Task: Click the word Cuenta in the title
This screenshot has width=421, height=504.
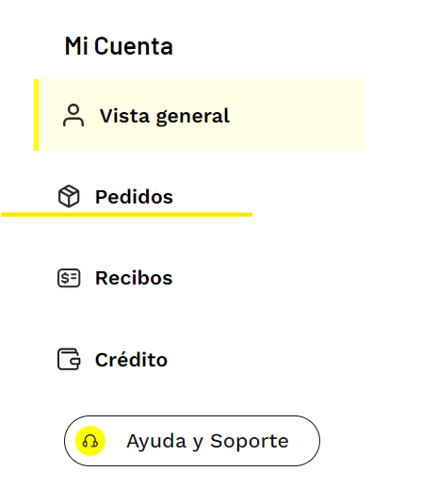Action: pyautogui.click(x=134, y=46)
